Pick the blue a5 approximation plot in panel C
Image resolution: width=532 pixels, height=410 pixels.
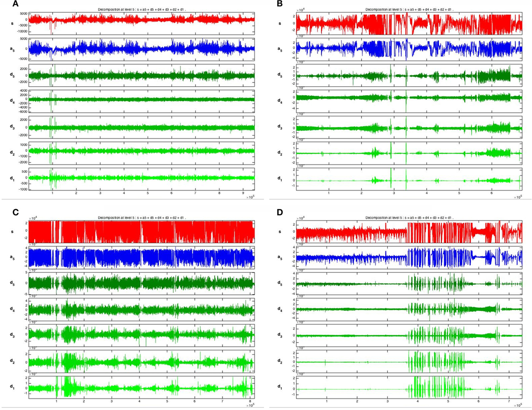point(141,257)
